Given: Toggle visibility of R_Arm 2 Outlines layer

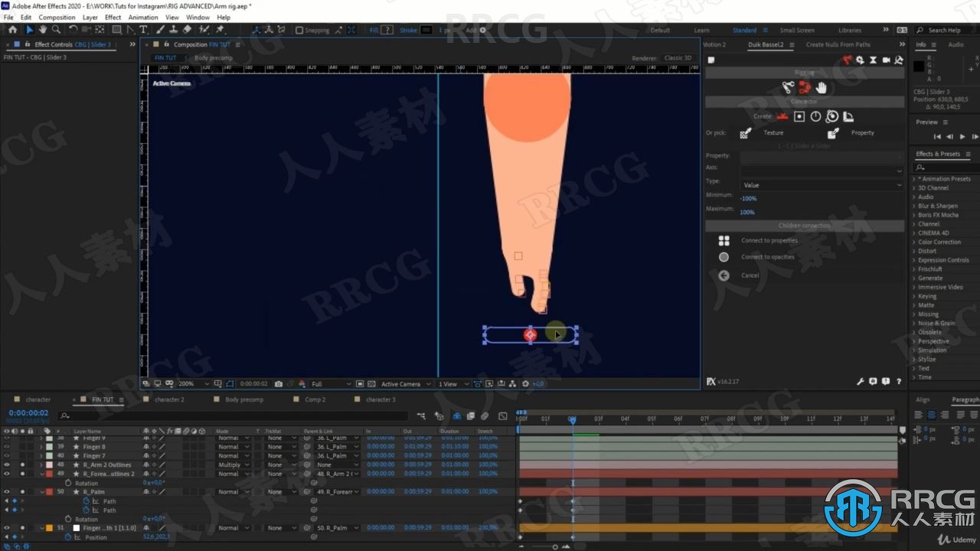Looking at the screenshot, I should coord(7,465).
